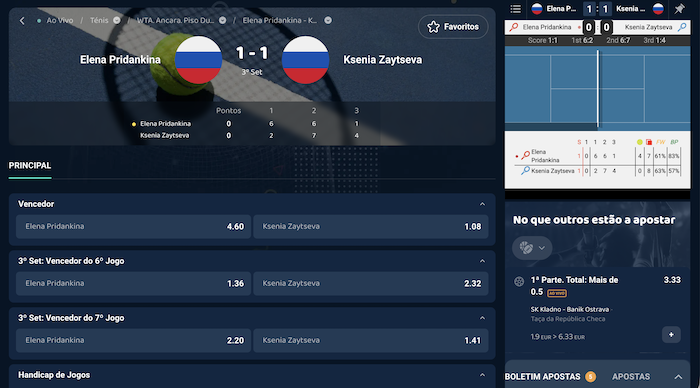Click the 1.9 EUR > 6.33 EUR text
700x388 pixels.
coord(558,337)
